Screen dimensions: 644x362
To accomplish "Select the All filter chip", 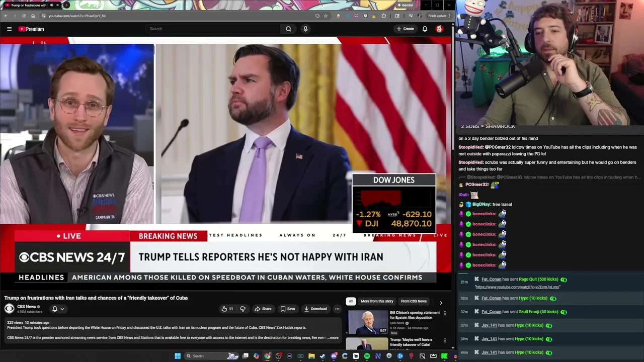I will (x=351, y=301).
